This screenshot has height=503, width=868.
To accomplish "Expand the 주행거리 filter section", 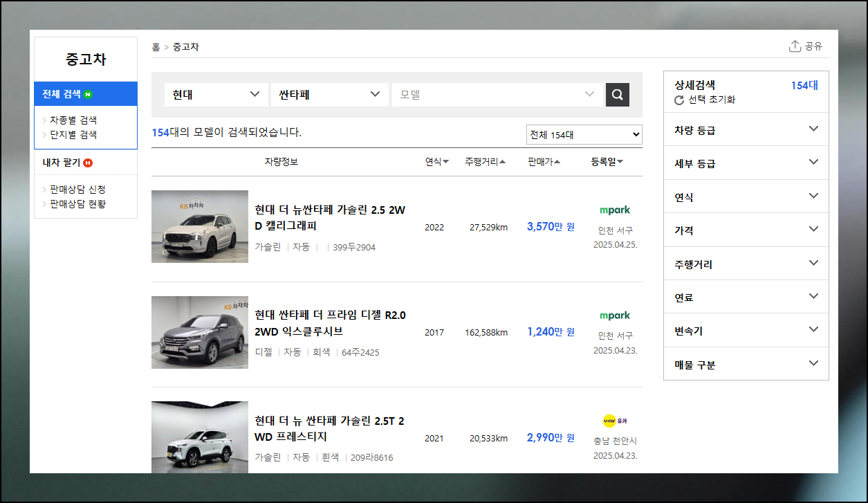I will coord(746,264).
